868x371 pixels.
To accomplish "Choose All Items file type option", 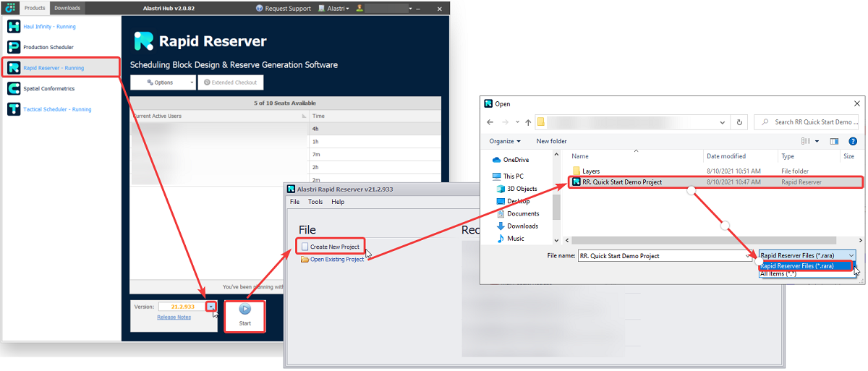I will tap(807, 273).
